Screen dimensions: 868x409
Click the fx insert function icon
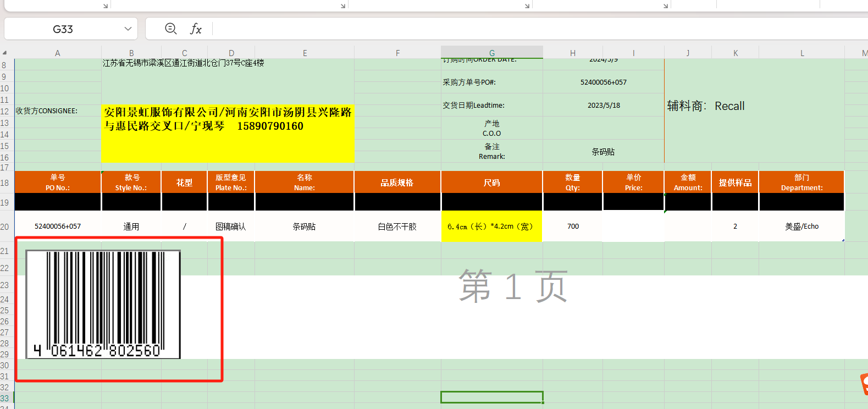click(196, 29)
